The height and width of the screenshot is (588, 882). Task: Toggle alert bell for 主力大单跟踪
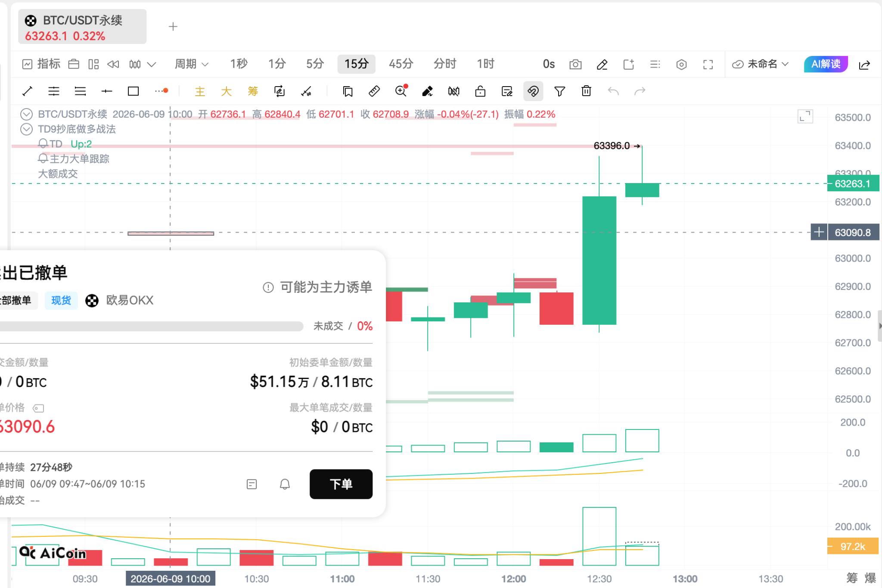43,159
